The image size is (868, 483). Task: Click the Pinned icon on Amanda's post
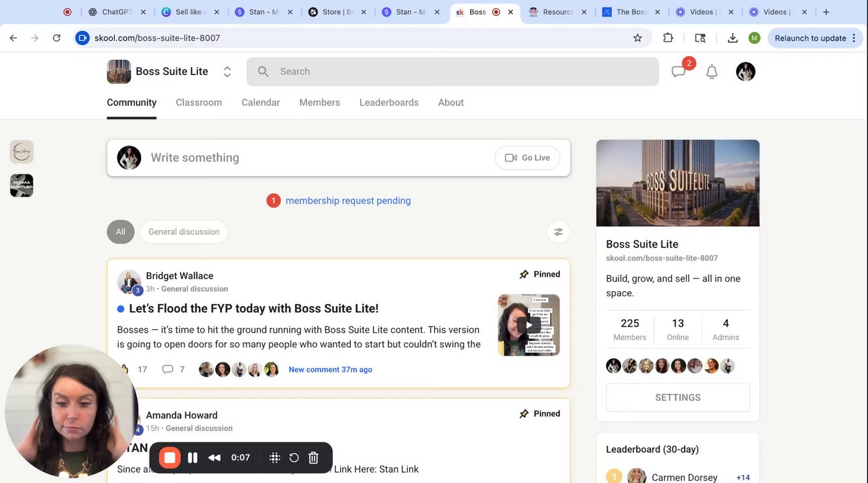(x=524, y=414)
